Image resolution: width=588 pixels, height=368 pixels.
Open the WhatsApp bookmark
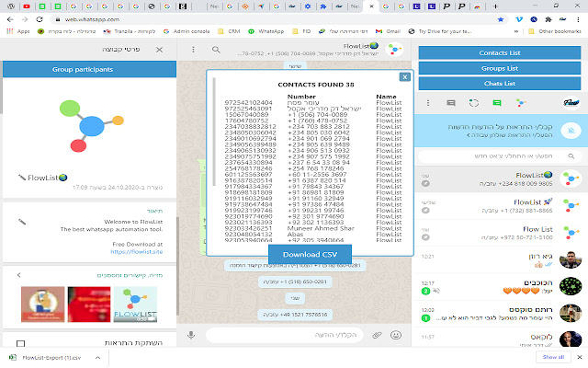tap(266, 31)
